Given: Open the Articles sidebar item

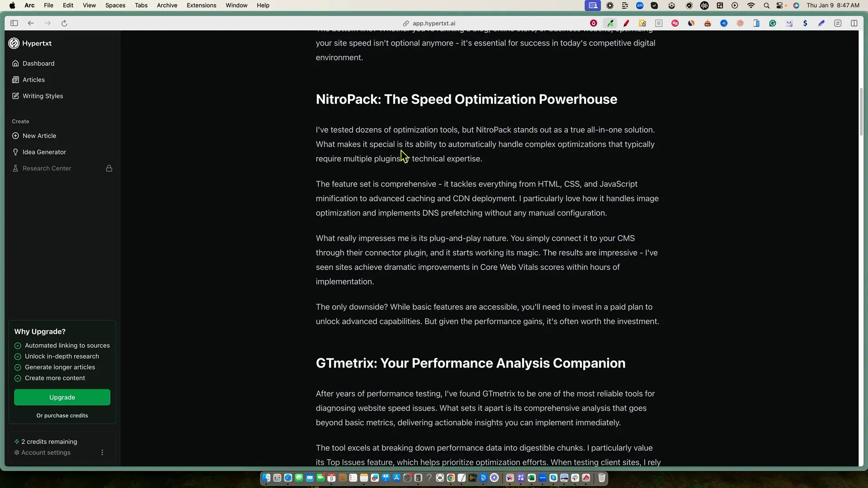Looking at the screenshot, I should (x=33, y=80).
